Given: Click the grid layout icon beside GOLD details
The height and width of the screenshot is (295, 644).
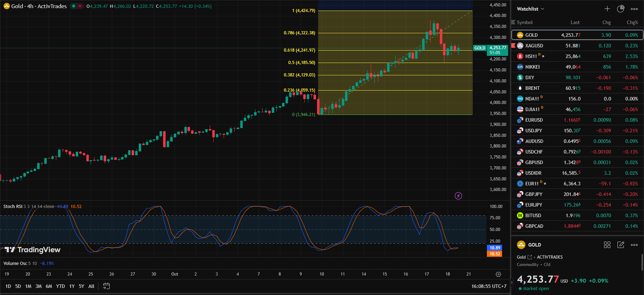Looking at the screenshot, I should [607, 245].
